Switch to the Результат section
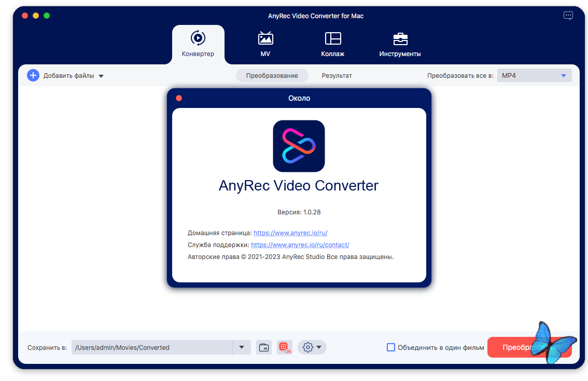The image size is (588, 381). pyautogui.click(x=337, y=75)
